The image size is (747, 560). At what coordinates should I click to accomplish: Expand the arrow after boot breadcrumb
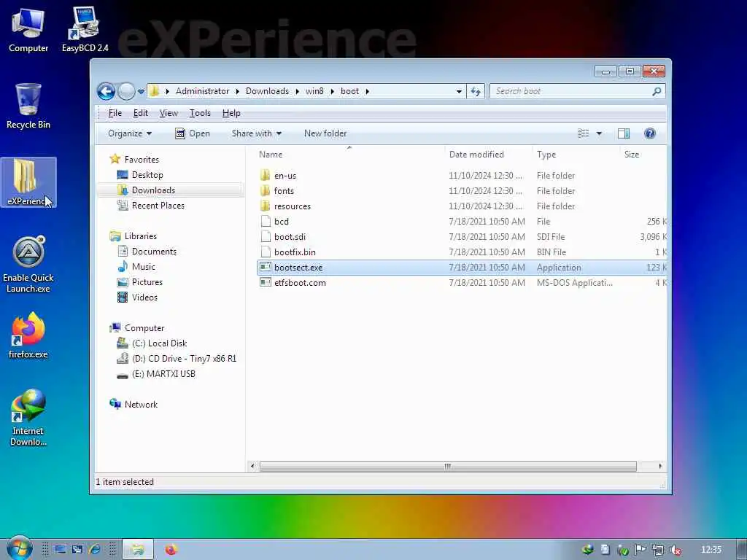pyautogui.click(x=368, y=91)
